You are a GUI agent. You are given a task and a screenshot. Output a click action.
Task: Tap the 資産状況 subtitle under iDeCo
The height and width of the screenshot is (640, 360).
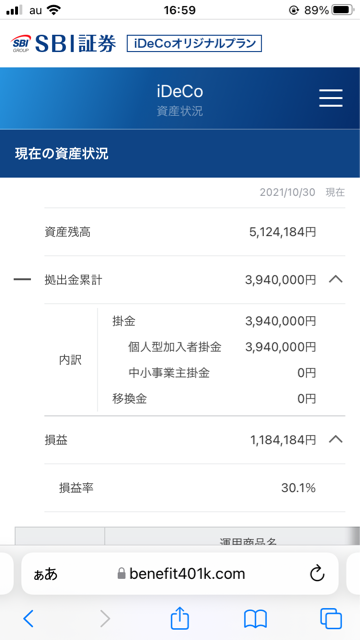(180, 111)
